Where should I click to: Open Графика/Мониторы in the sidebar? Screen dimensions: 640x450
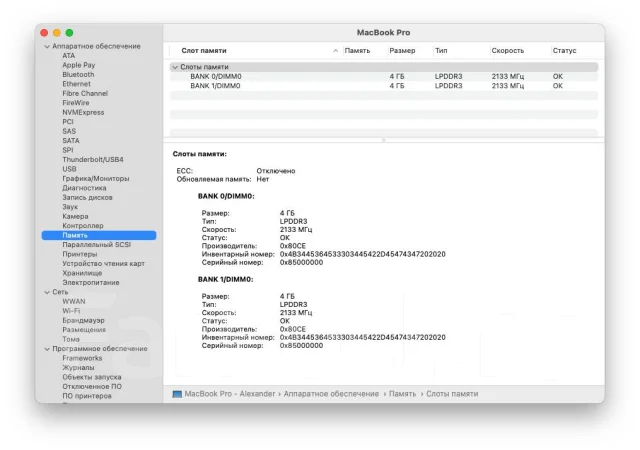tap(96, 178)
